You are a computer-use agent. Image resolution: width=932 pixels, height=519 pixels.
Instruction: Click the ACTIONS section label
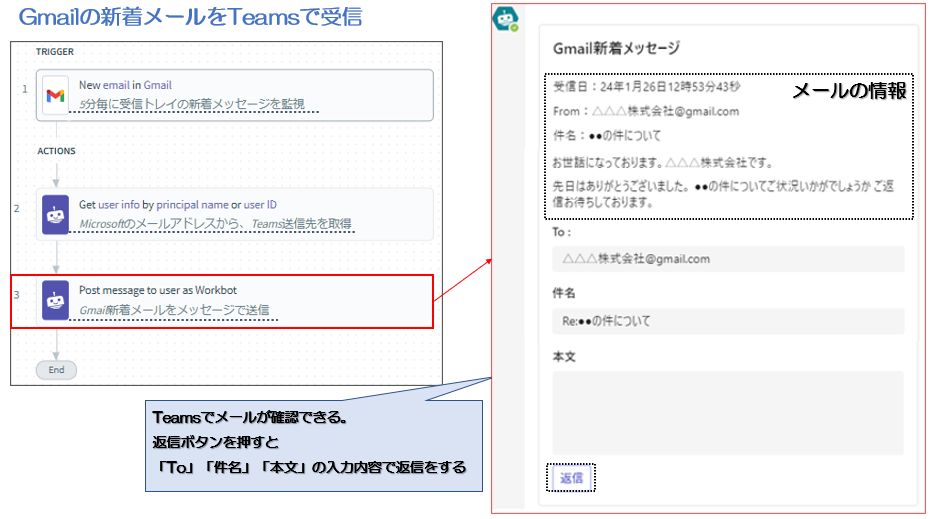point(56,151)
